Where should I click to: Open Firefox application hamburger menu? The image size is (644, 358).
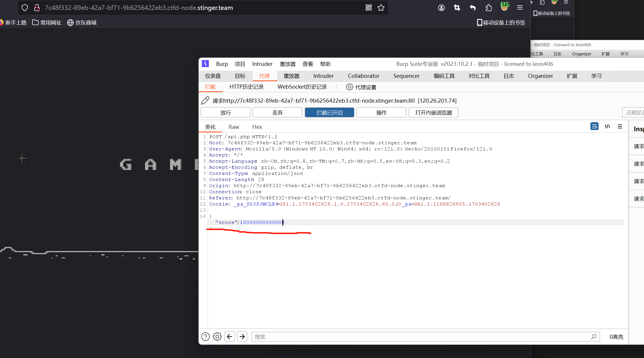[520, 8]
